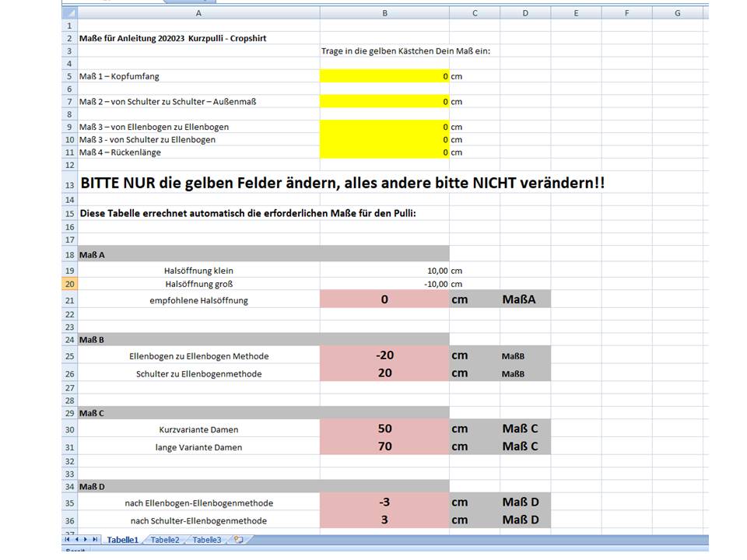Select the 'Maß D' label in row 35
Image resolution: width=747 pixels, height=560 pixels.
[521, 502]
